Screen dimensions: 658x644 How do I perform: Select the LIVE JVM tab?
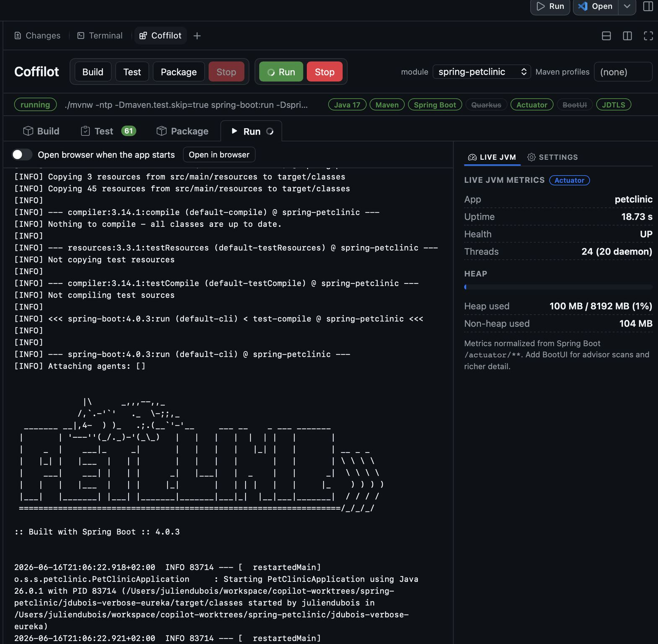[492, 157]
